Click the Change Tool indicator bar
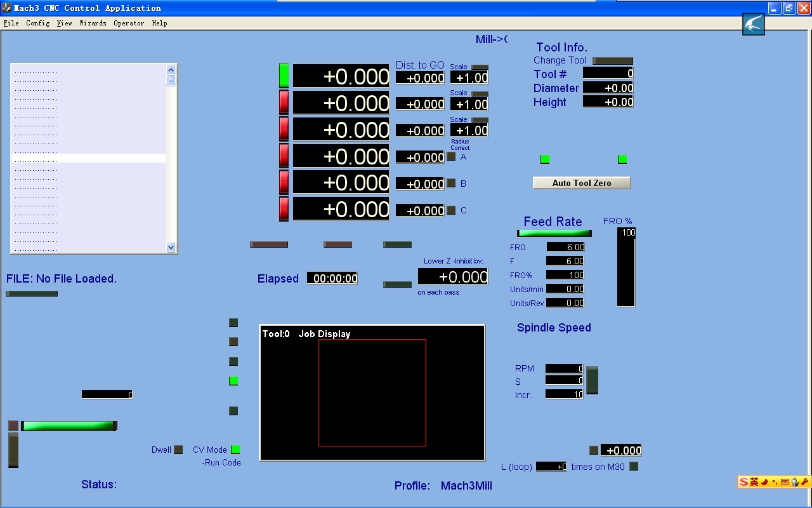Image resolution: width=812 pixels, height=508 pixels. [x=613, y=61]
